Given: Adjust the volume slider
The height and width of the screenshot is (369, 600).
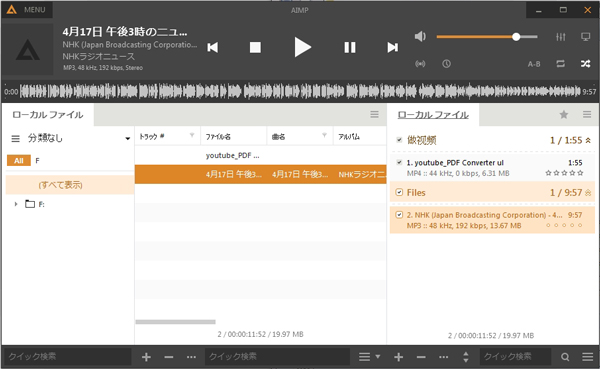Looking at the screenshot, I should 487,37.
